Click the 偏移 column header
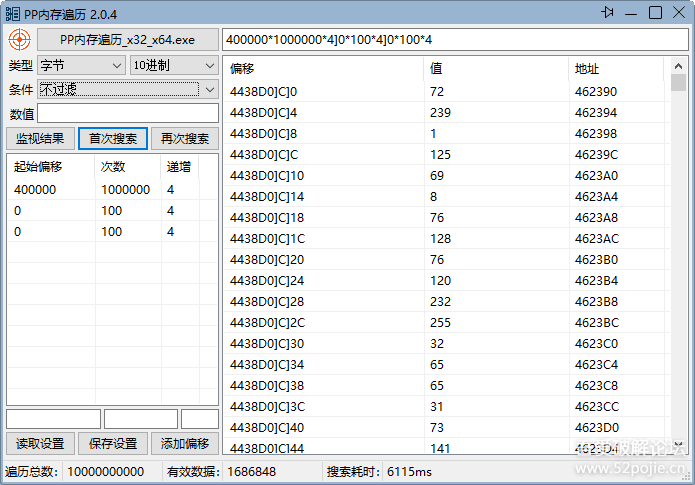The image size is (695, 485). (x=323, y=68)
